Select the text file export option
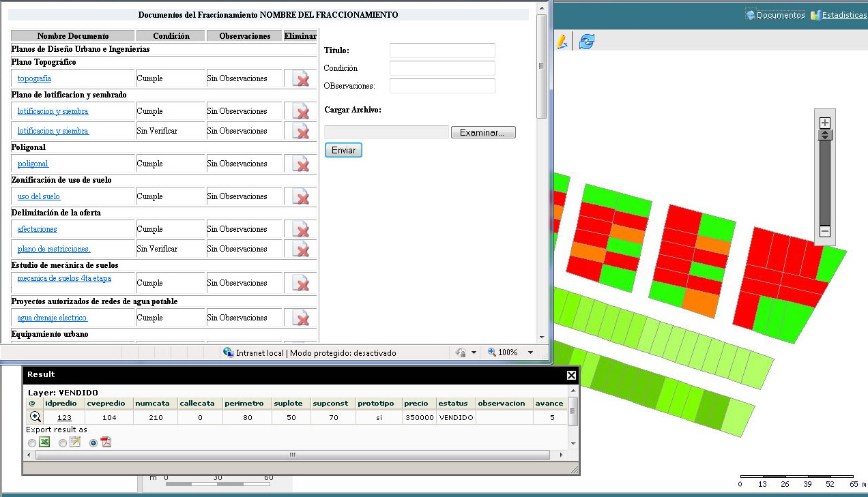Screen dimensions: 868x497 point(63,443)
